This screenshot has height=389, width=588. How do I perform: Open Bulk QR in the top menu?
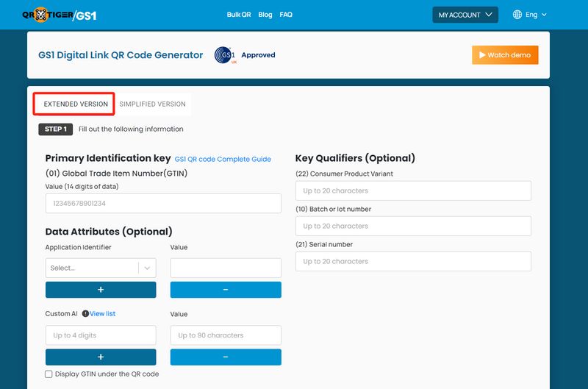(x=238, y=15)
